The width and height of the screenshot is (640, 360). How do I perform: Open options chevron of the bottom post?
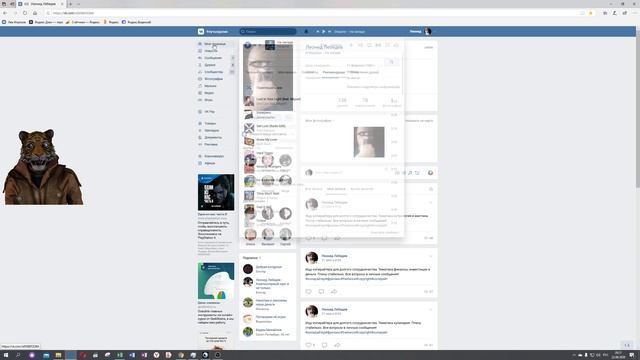[x=430, y=309]
